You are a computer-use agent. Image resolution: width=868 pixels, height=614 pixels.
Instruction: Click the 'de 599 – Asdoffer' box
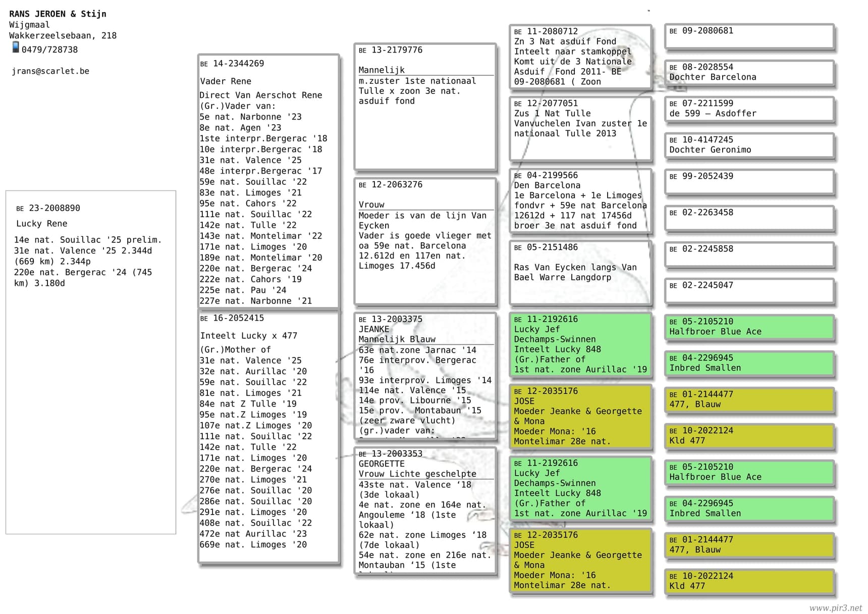pos(749,109)
